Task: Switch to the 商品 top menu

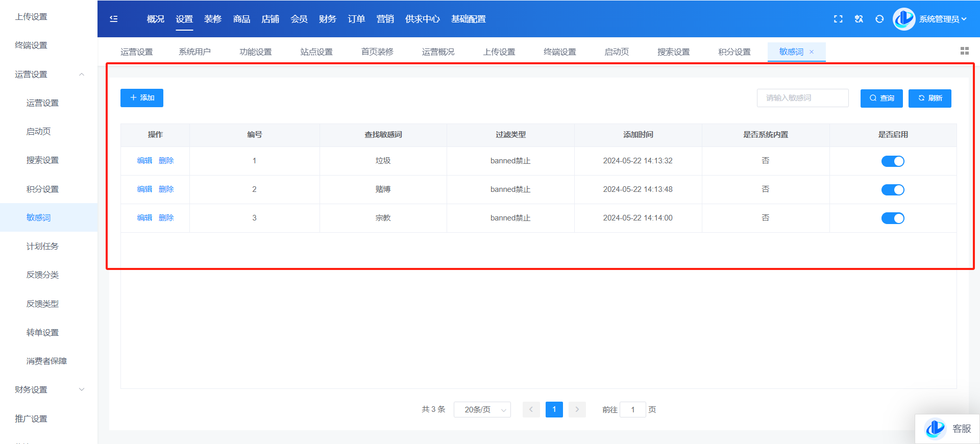Action: [x=241, y=19]
